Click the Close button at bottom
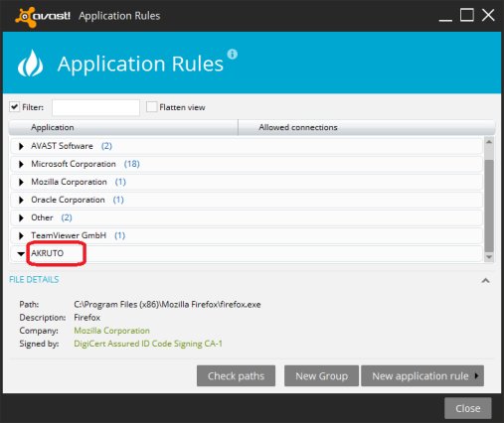Viewport: 504px width, 423px height. pyautogui.click(x=468, y=408)
